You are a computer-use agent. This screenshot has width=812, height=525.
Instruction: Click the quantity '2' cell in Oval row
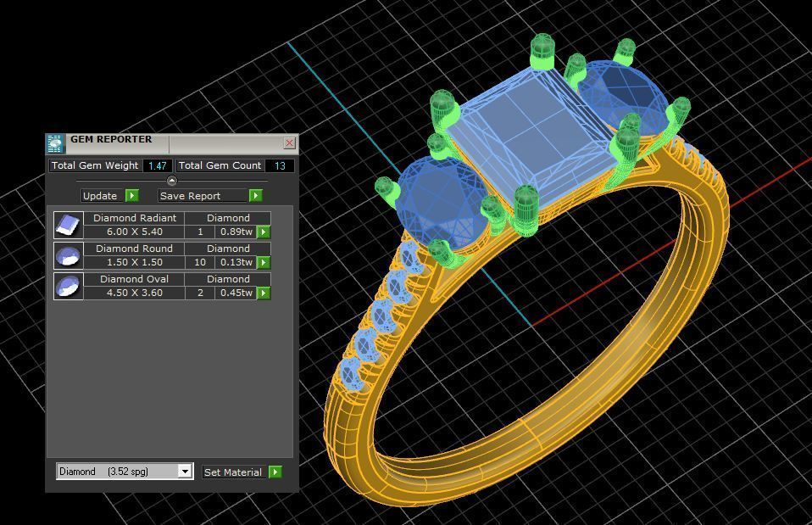200,293
